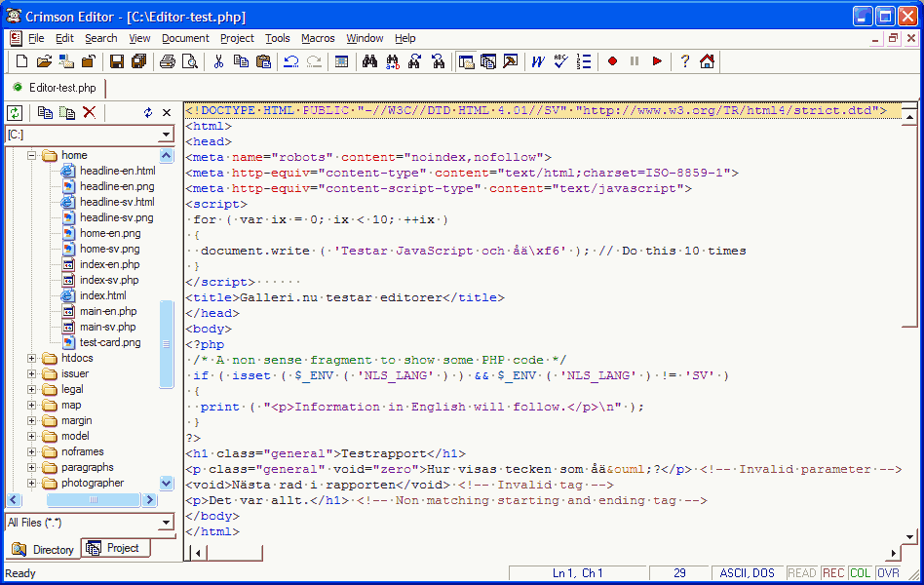924x585 pixels.
Task: Expand the map folder
Action: click(32, 406)
